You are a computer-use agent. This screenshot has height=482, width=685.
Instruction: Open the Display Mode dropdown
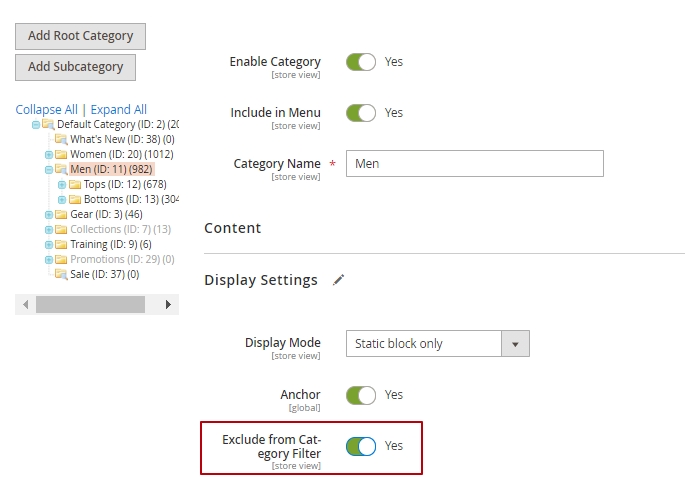coord(437,343)
